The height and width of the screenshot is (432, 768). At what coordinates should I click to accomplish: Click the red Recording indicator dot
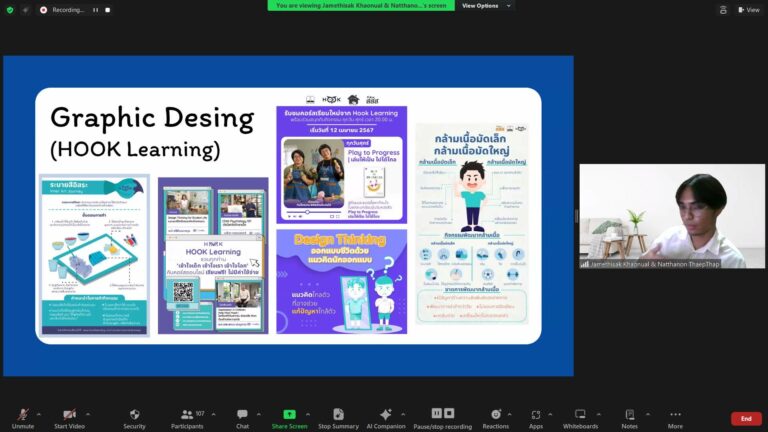pyautogui.click(x=44, y=10)
